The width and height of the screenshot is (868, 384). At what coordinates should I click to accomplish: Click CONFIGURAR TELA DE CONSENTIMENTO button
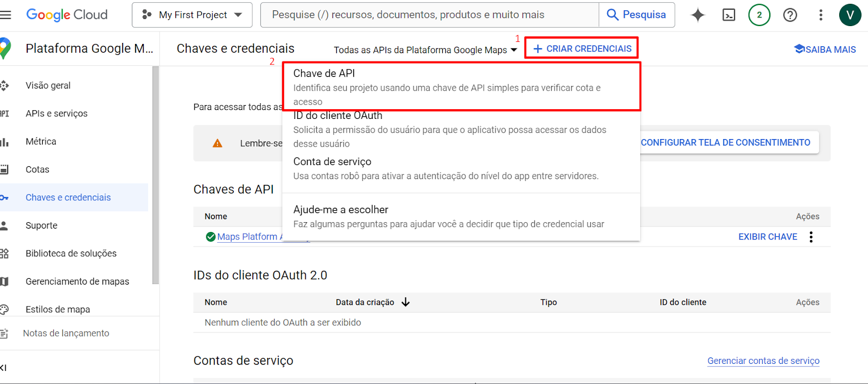click(725, 142)
